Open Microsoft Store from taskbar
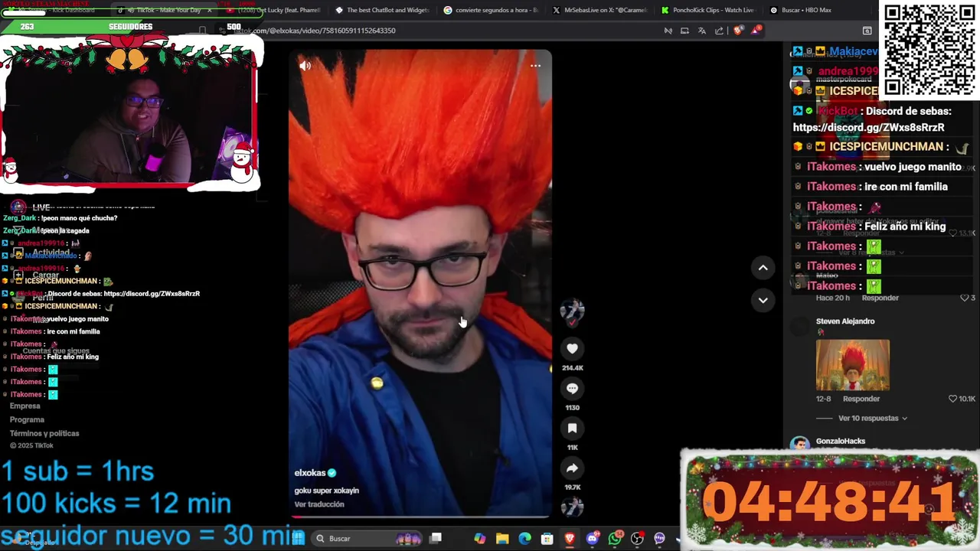The image size is (980, 551). point(547,539)
